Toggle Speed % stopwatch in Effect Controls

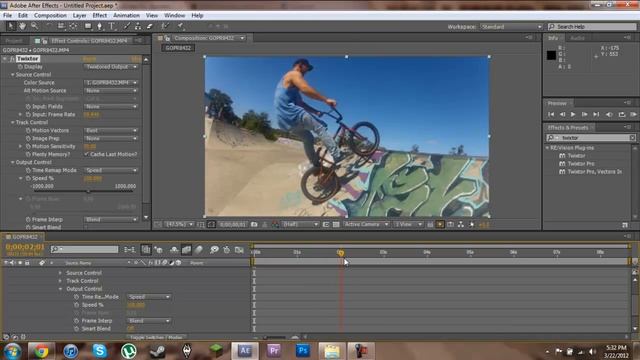(x=28, y=178)
